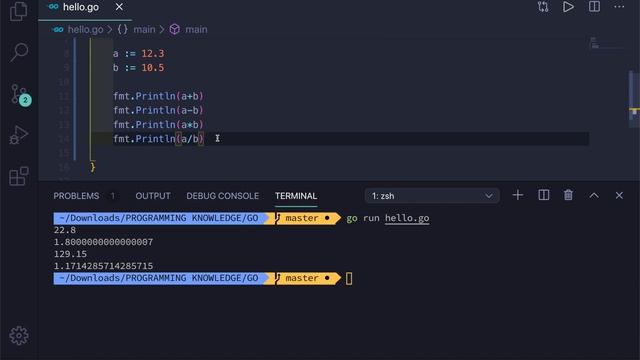The width and height of the screenshot is (640, 360).
Task: Split the terminal pane
Action: coord(543,195)
